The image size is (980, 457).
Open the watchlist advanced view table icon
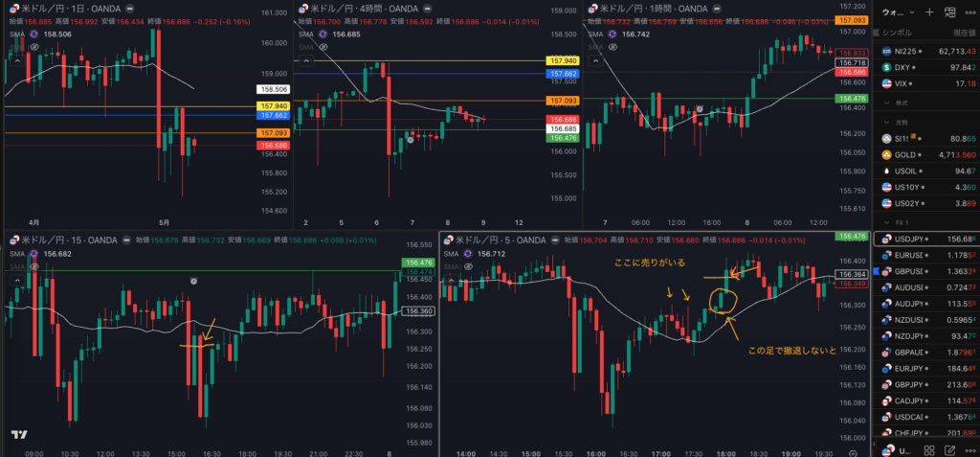(x=950, y=11)
